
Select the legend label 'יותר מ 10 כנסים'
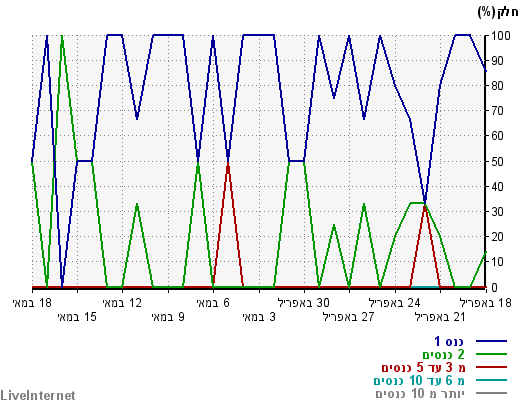tap(420, 393)
